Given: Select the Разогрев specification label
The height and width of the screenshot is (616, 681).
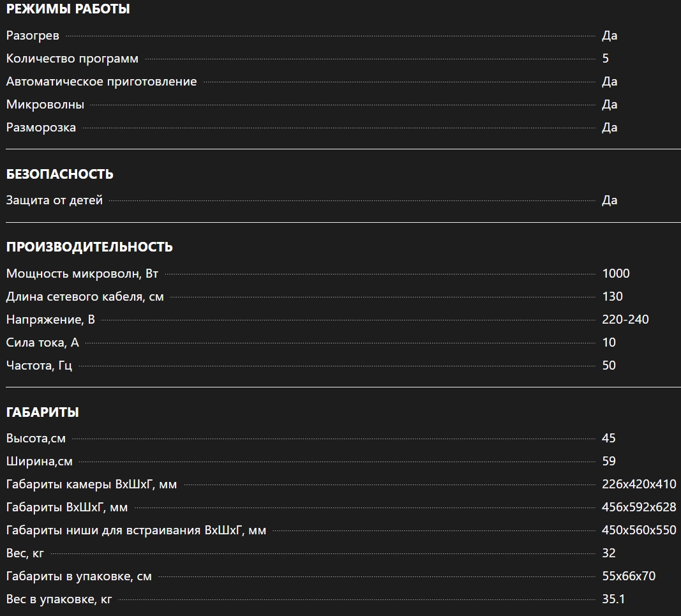Looking at the screenshot, I should (x=33, y=36).
